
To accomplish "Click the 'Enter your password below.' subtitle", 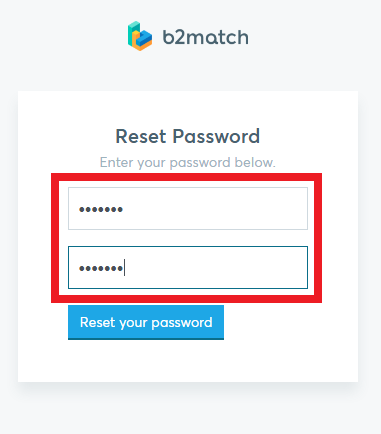I will [x=188, y=163].
